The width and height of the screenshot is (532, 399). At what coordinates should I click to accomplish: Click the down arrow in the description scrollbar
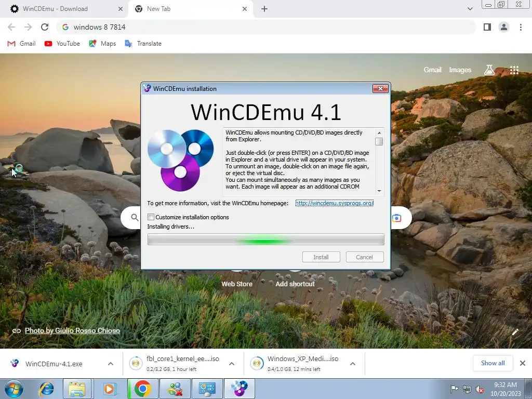[379, 191]
